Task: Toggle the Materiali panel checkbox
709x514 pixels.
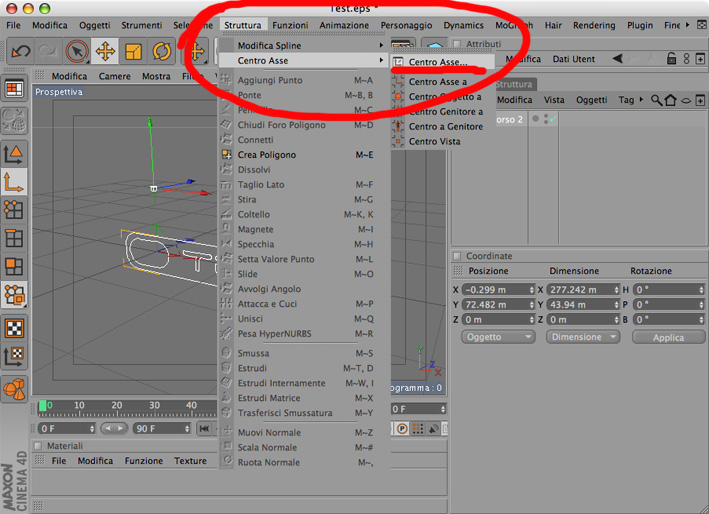Action: point(38,446)
